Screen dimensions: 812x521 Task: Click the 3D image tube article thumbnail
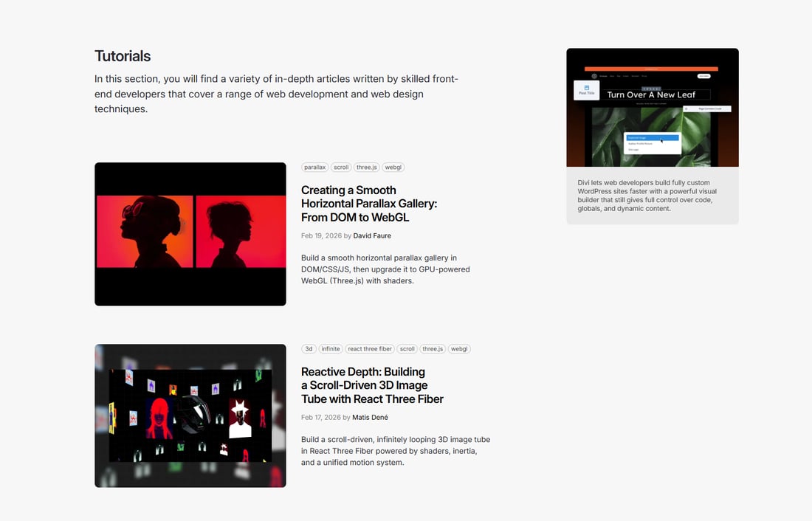(190, 415)
